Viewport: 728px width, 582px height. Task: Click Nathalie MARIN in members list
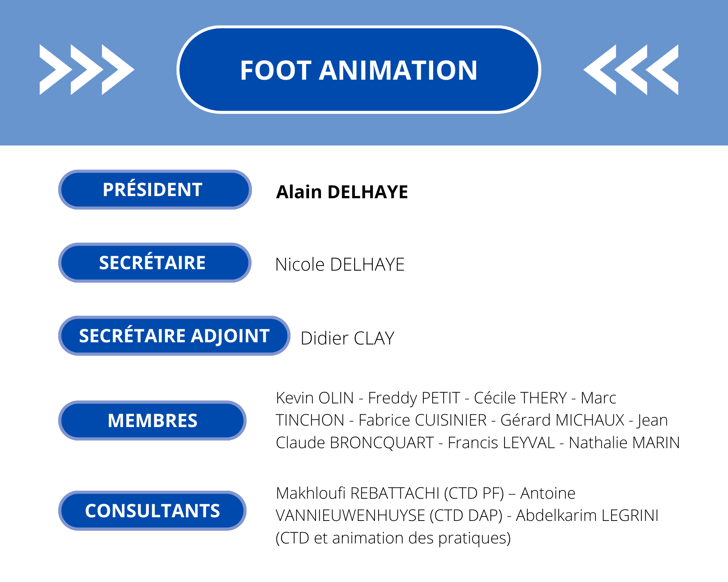[624, 443]
